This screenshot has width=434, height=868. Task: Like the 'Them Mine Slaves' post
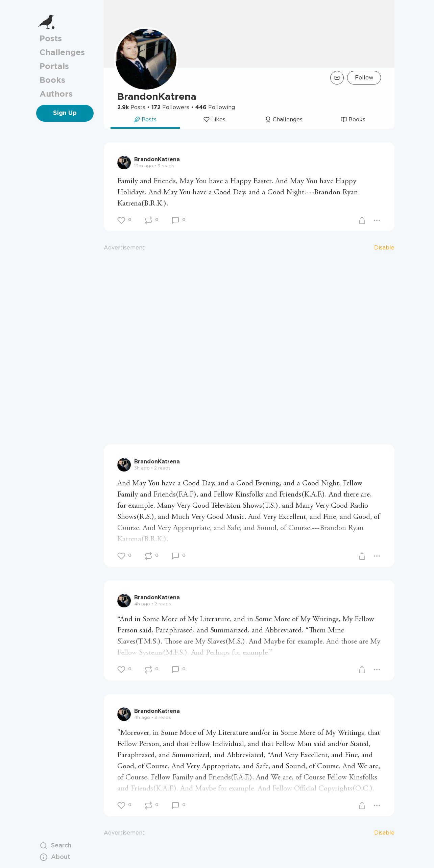point(121,670)
